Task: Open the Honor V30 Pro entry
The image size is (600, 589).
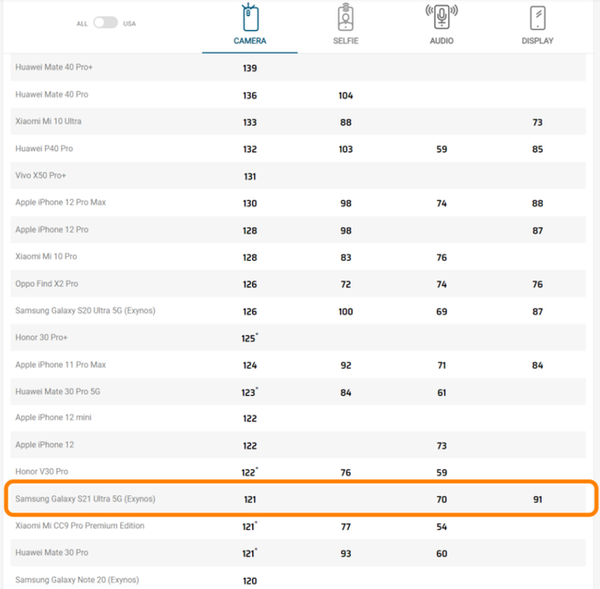Action: pyautogui.click(x=42, y=472)
